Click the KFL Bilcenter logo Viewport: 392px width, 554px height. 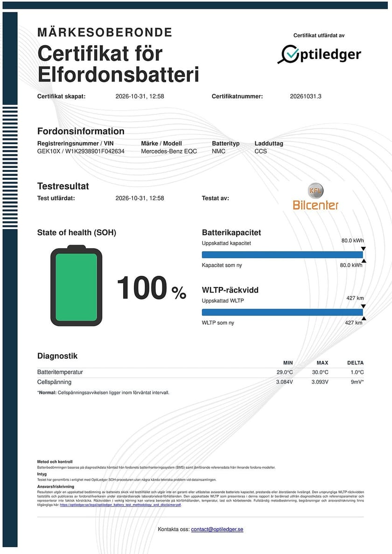point(315,196)
